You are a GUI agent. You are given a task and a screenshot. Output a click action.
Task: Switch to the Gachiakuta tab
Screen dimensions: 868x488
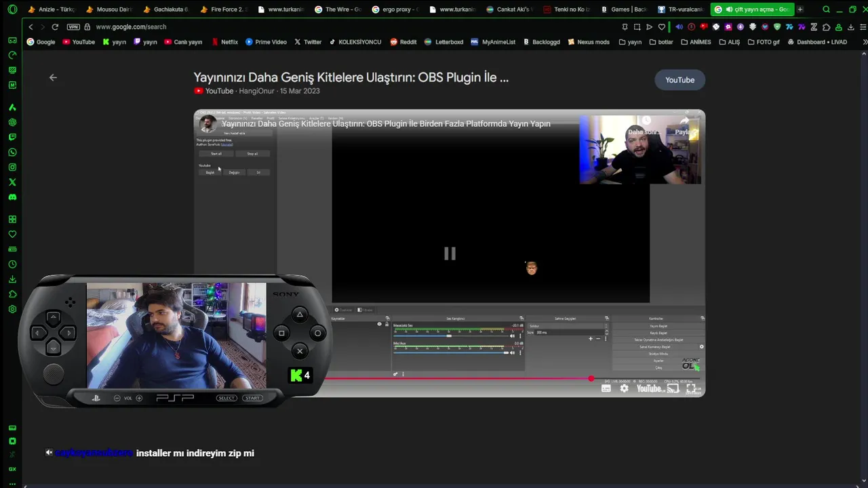(165, 9)
